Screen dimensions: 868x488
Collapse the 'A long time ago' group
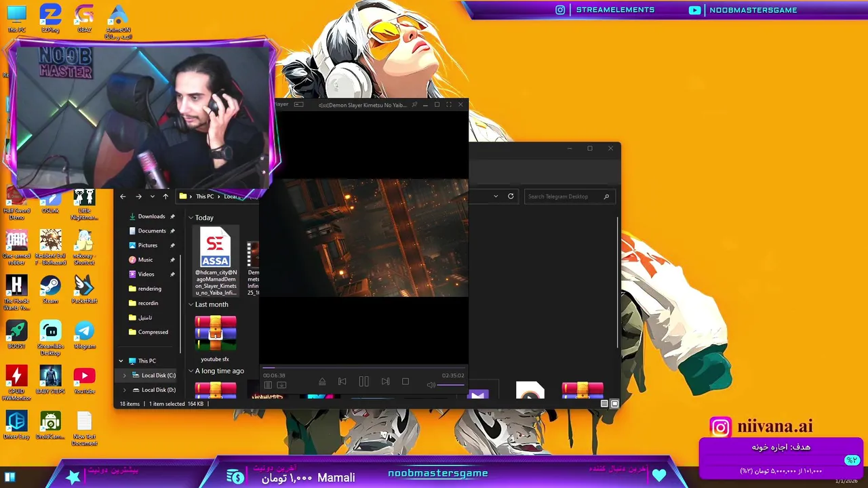coord(191,371)
